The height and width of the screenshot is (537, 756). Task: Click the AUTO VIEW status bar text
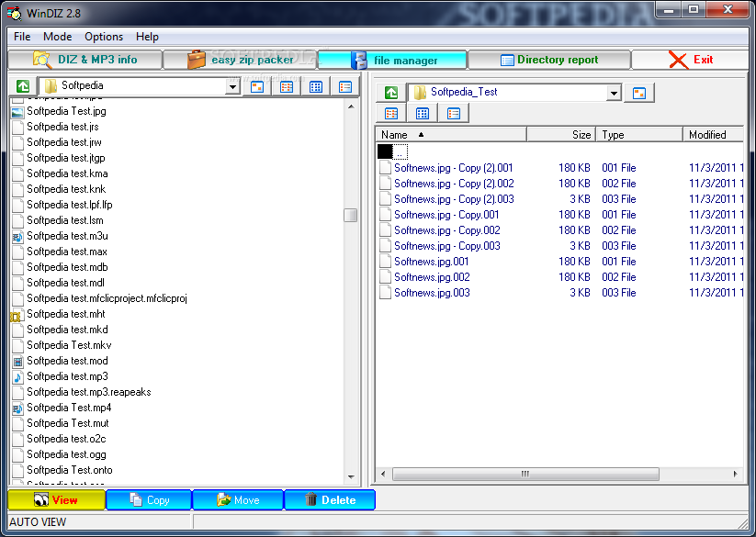click(x=38, y=522)
